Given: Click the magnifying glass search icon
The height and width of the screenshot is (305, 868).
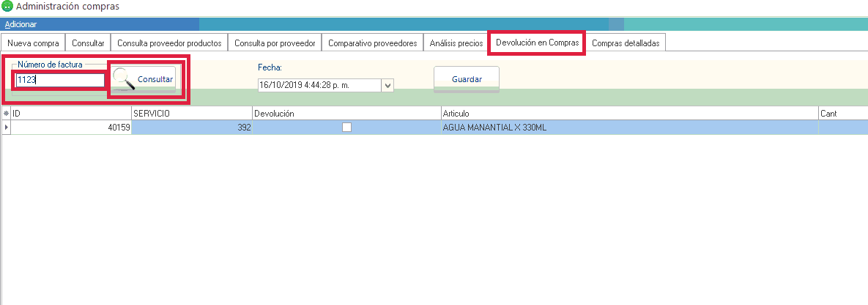Looking at the screenshot, I should 125,79.
